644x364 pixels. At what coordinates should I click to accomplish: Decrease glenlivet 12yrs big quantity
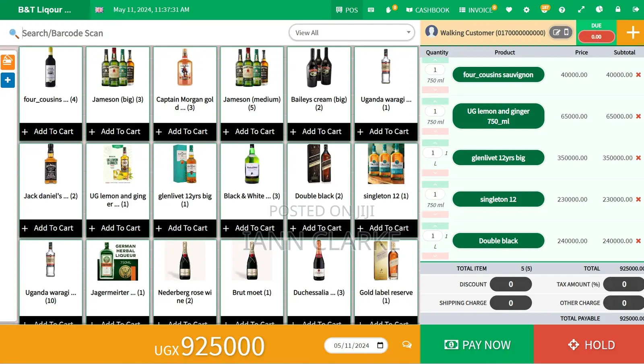click(435, 173)
